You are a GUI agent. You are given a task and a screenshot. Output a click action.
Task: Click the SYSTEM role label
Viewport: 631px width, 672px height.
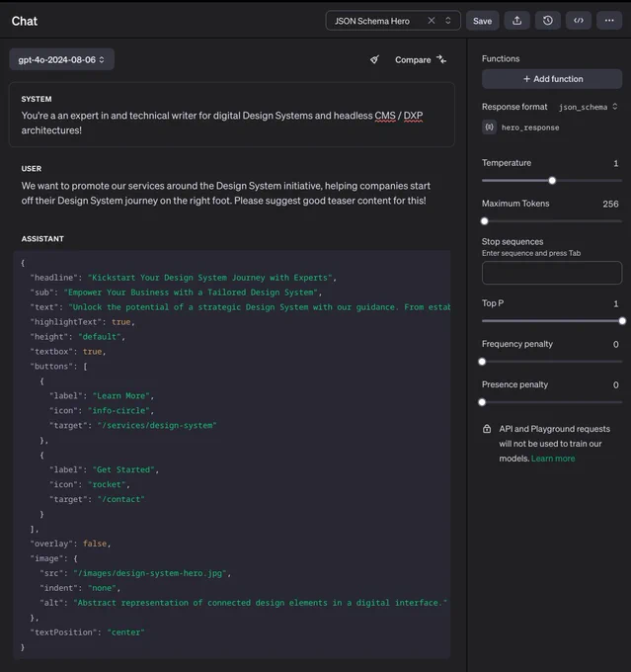(x=37, y=99)
